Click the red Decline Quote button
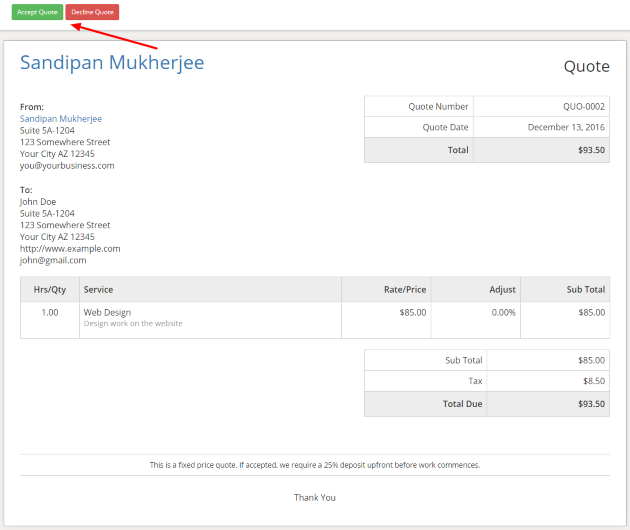This screenshot has width=630, height=530. pyautogui.click(x=92, y=12)
